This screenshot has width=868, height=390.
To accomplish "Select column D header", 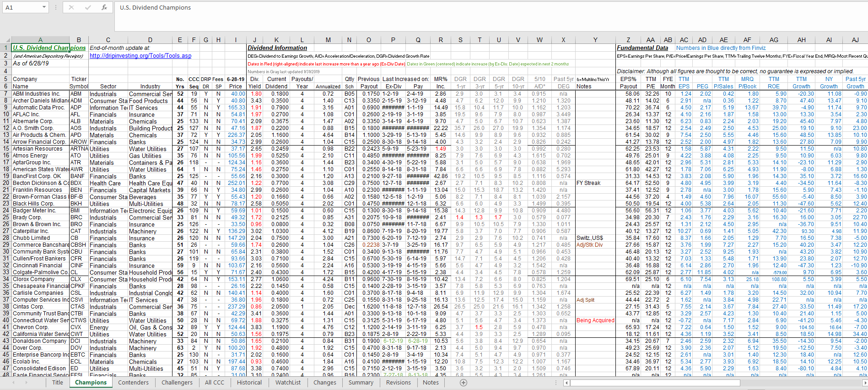I will pos(150,40).
